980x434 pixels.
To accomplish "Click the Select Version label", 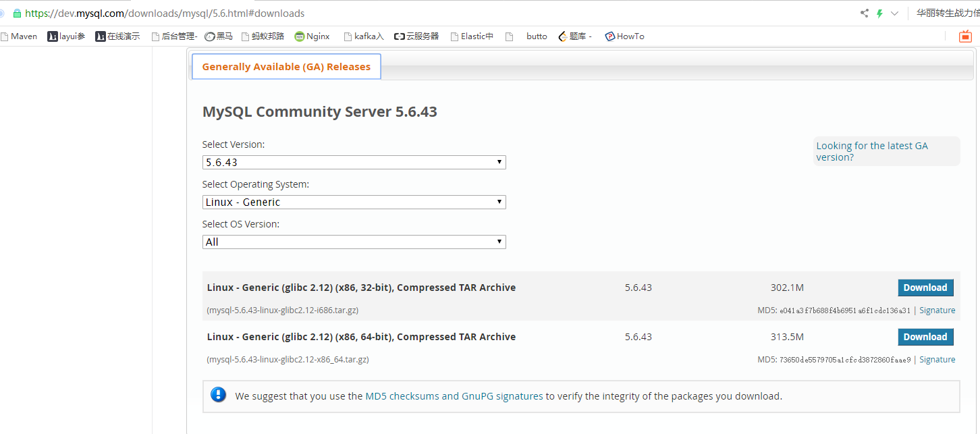I will tap(234, 144).
